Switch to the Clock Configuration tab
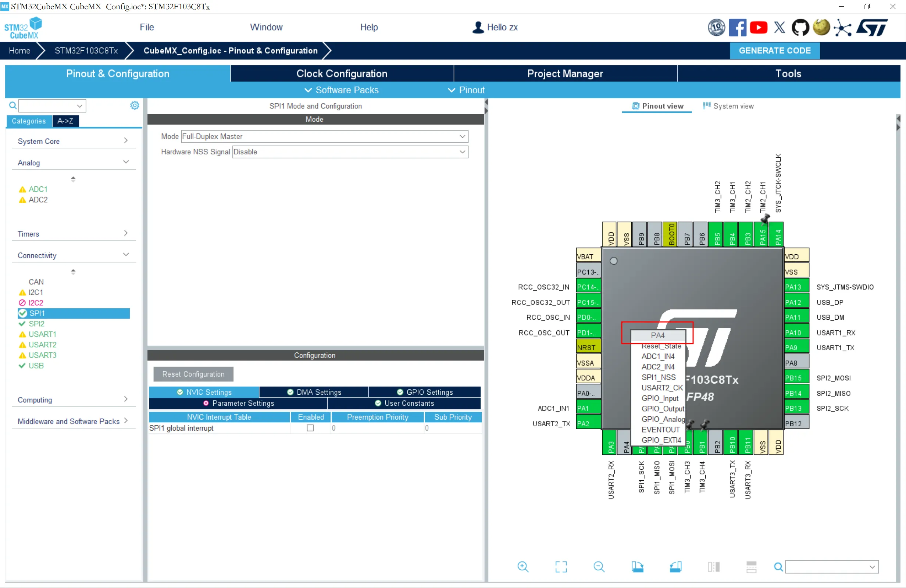The image size is (906, 588). click(x=342, y=73)
